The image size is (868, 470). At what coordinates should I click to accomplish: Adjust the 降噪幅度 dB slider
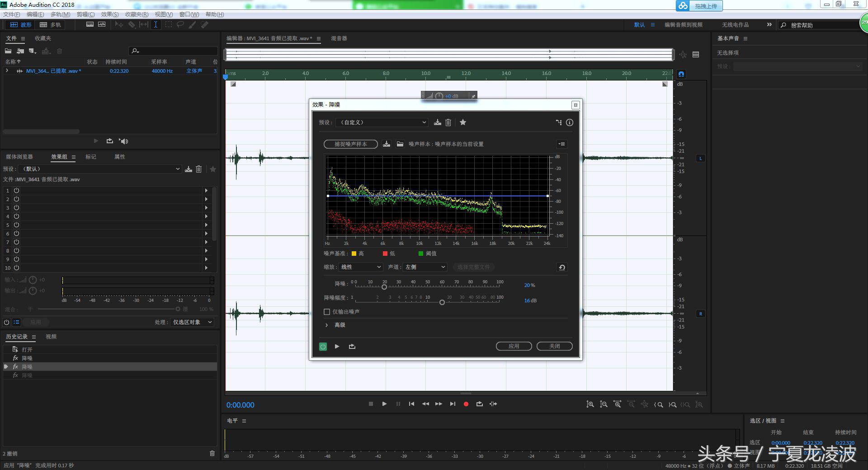click(442, 302)
